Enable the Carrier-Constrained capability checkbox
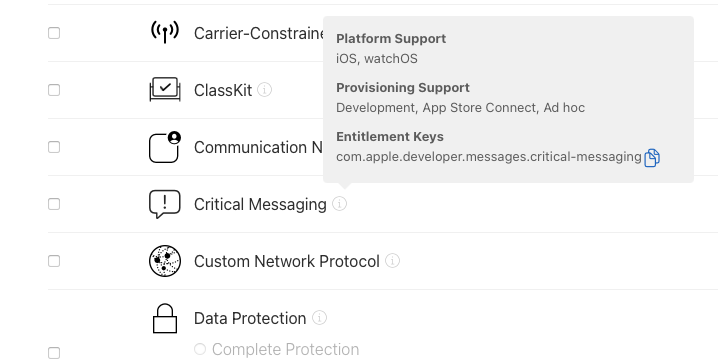 [54, 33]
